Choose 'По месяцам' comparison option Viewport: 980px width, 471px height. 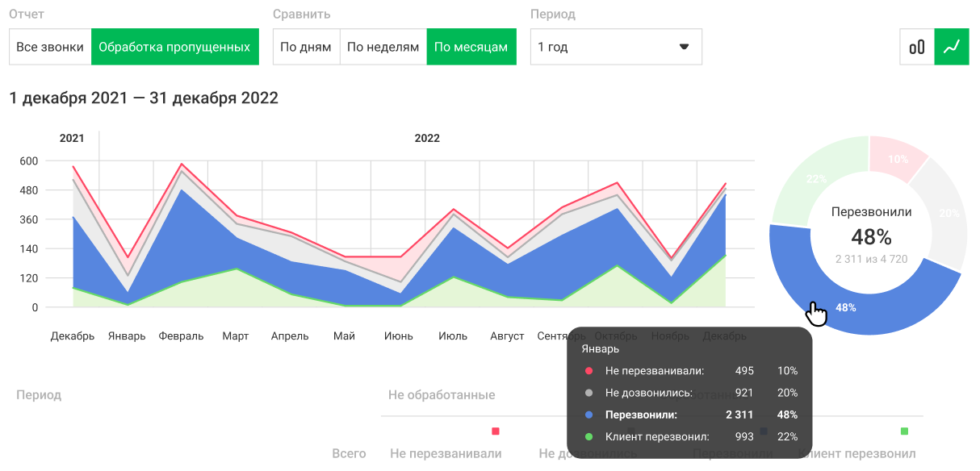471,47
